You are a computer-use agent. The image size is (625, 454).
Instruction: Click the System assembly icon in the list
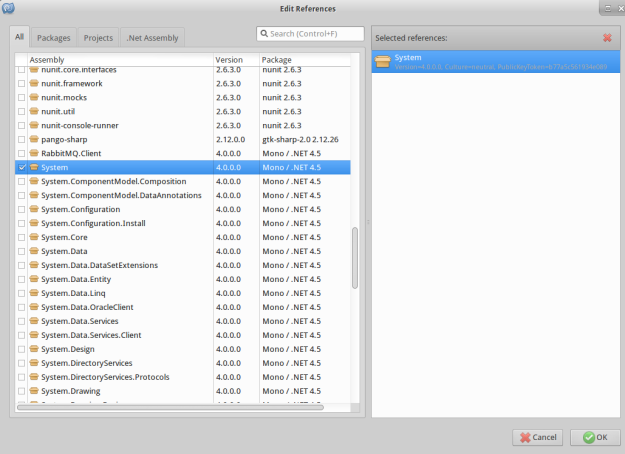pyautogui.click(x=34, y=167)
